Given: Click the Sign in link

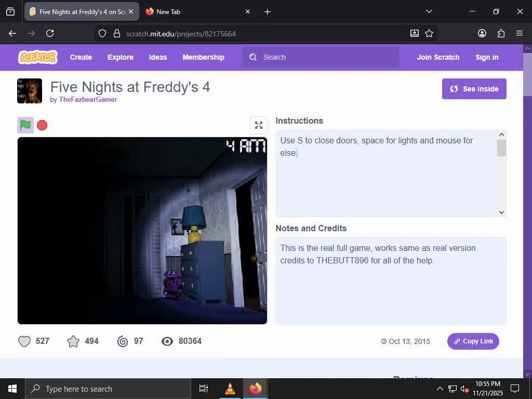Looking at the screenshot, I should click(x=487, y=57).
